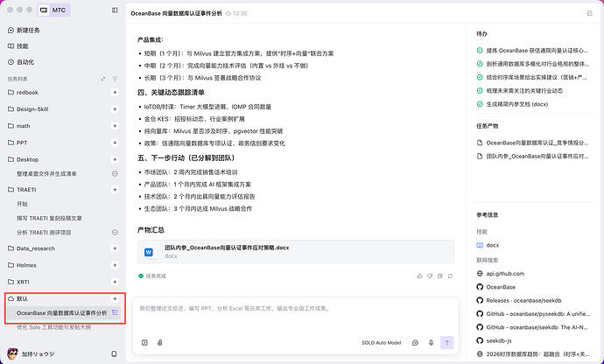Select OceanBase 向量数据库认证事件分析 task in sidebar
The image size is (604, 364).
click(x=61, y=313)
